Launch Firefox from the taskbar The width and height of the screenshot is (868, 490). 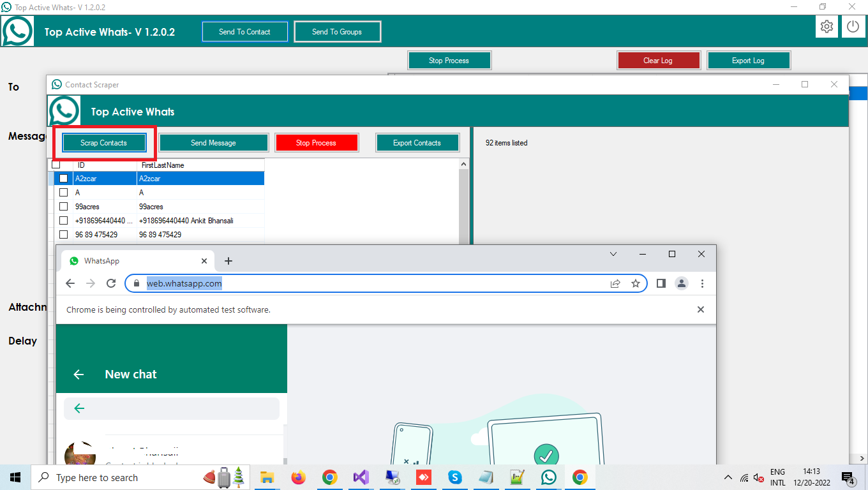point(298,477)
